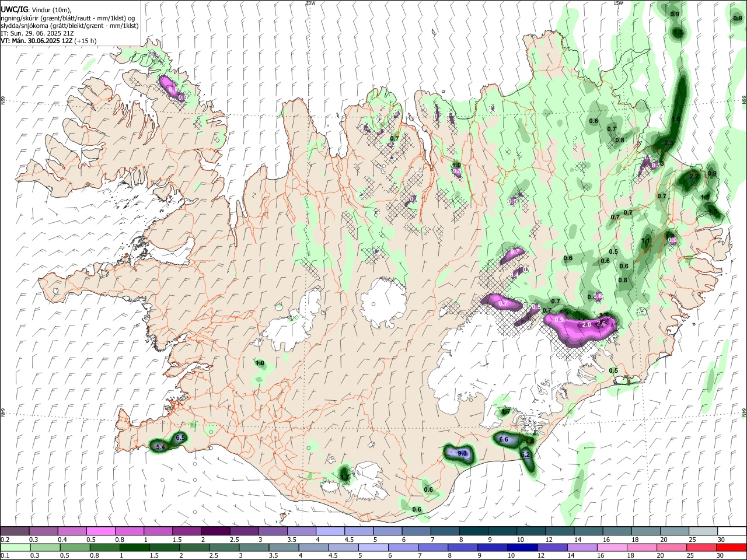This screenshot has height=560, width=747.
Task: Click the 2.3 value in the east
Action: (669, 143)
